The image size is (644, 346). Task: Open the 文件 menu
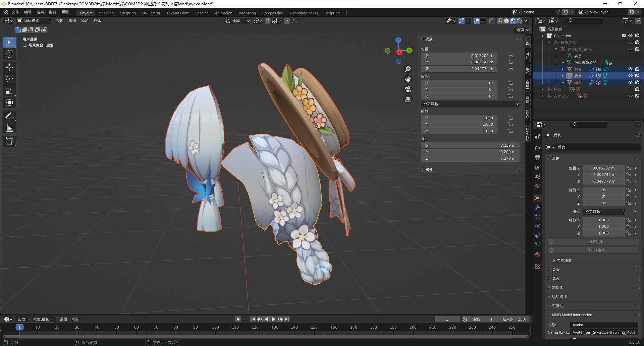click(x=15, y=12)
